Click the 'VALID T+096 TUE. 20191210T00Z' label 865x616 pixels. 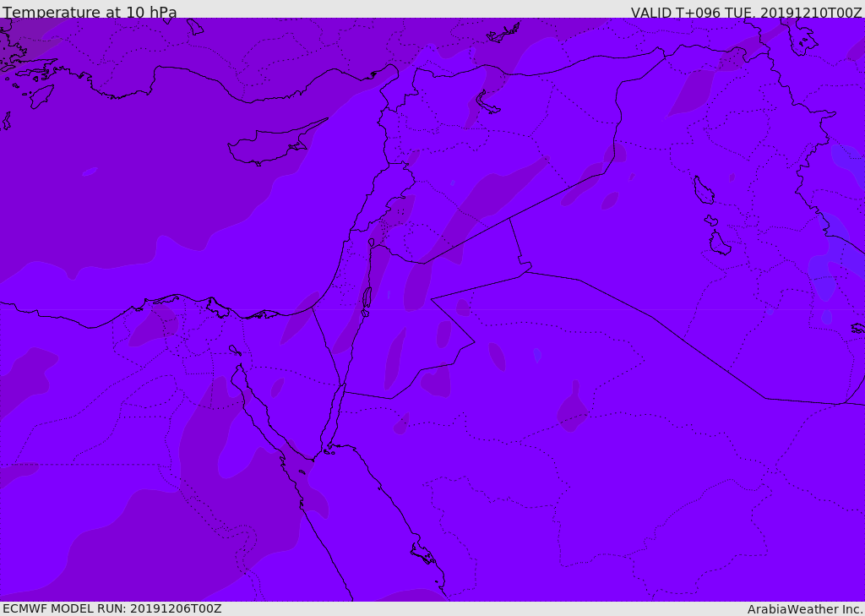pos(747,13)
